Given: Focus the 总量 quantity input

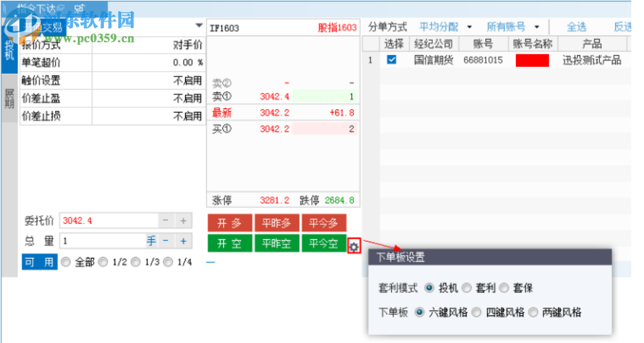Looking at the screenshot, I should click(103, 241).
